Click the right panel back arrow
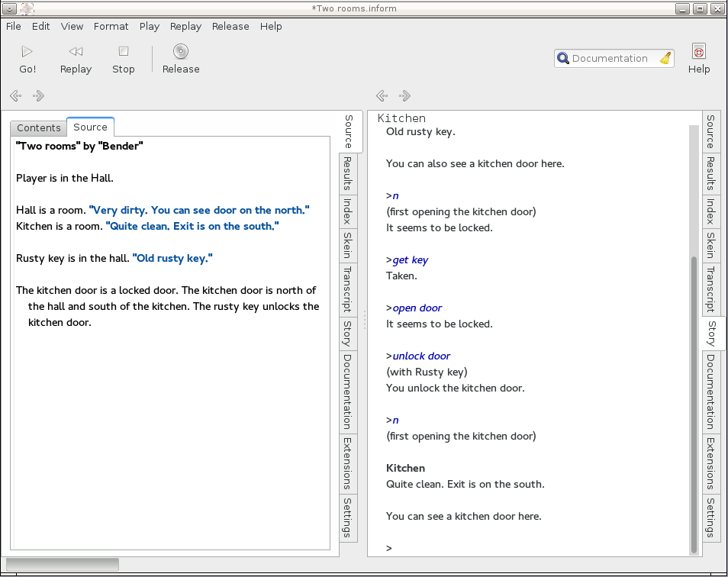This screenshot has width=728, height=577. [382, 96]
